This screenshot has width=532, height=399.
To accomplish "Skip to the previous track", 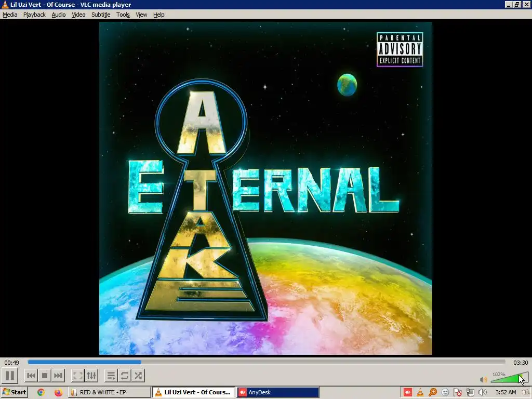I will click(x=31, y=376).
